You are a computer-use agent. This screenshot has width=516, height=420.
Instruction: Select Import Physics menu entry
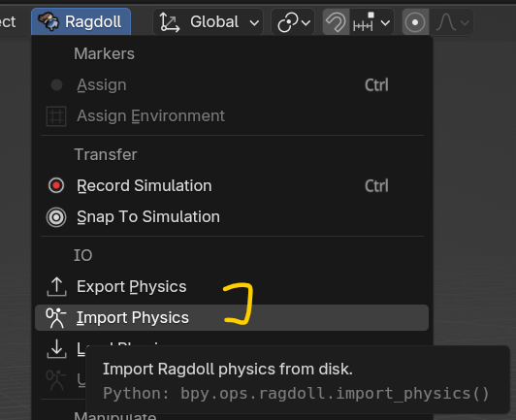(x=232, y=317)
